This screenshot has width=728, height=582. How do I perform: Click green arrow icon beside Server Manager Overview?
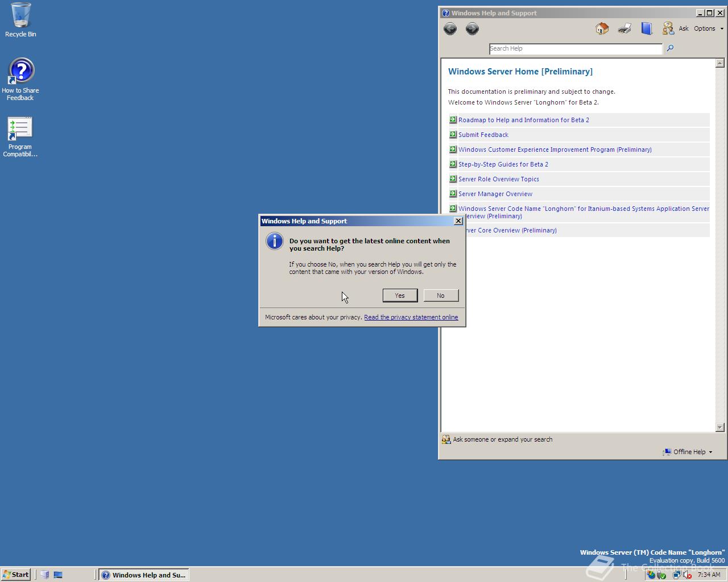(453, 193)
